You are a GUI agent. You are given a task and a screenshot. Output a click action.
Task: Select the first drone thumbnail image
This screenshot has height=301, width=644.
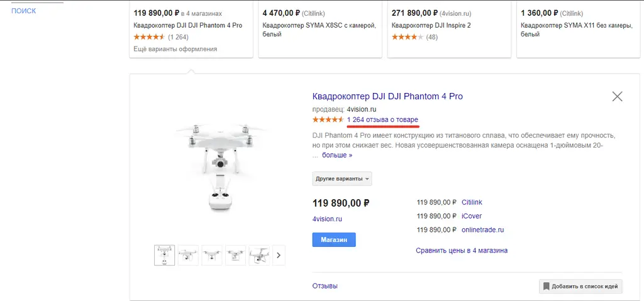coord(165,255)
